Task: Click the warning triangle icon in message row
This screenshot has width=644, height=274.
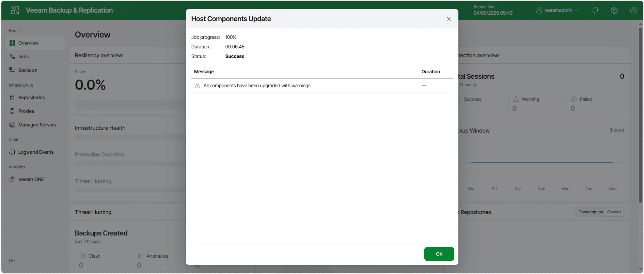Action: click(198, 86)
